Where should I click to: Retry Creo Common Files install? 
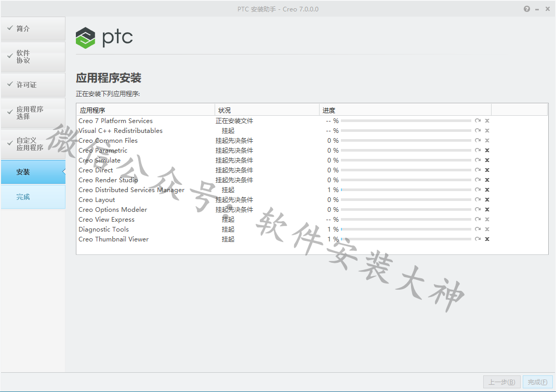click(x=478, y=141)
